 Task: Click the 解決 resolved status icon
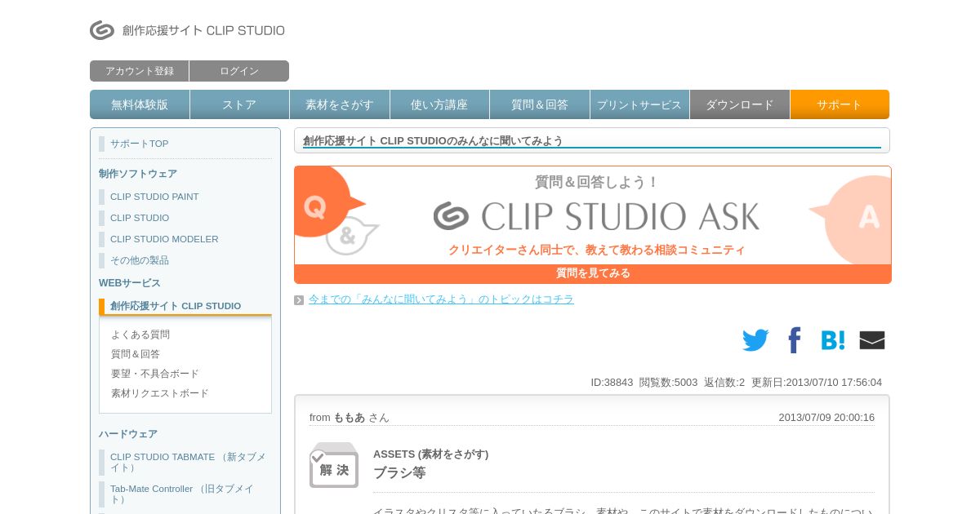pyautogui.click(x=334, y=465)
